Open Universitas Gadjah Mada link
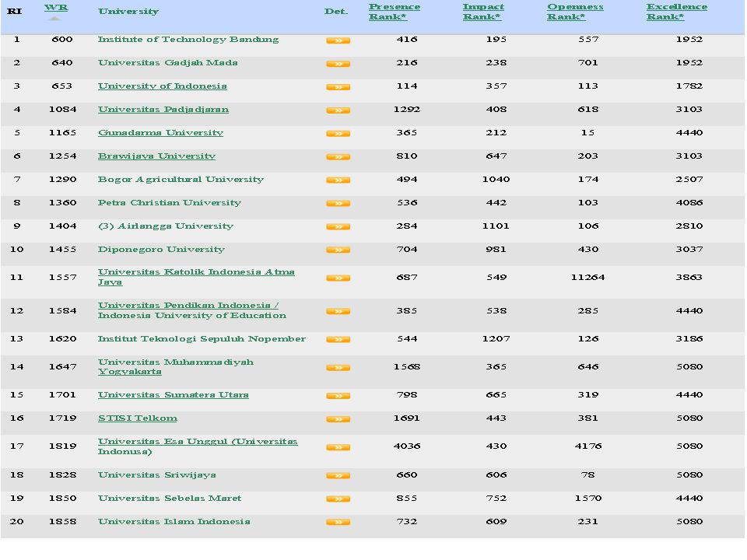Image resolution: width=747 pixels, height=560 pixels. pyautogui.click(x=168, y=63)
